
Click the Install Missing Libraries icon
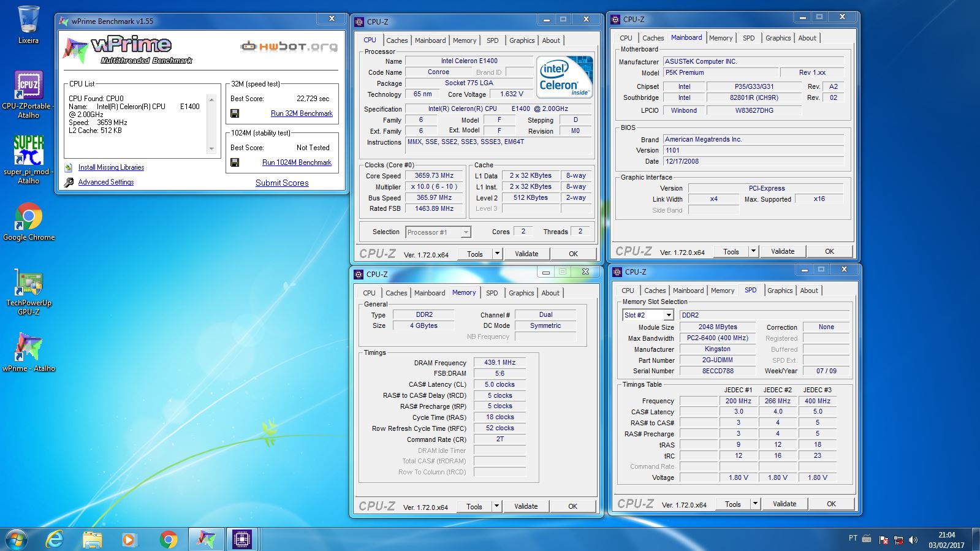[69, 167]
